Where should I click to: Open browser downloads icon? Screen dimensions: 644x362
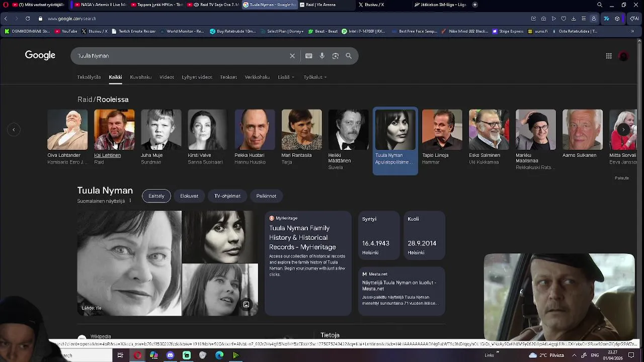(x=574, y=19)
